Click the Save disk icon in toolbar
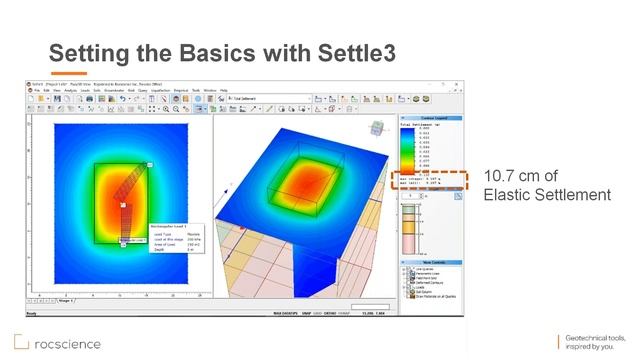The width and height of the screenshot is (640, 360). 57,99
